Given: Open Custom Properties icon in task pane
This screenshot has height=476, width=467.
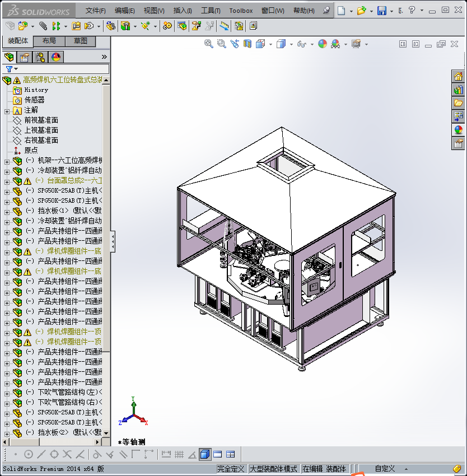Looking at the screenshot, I should point(458,143).
